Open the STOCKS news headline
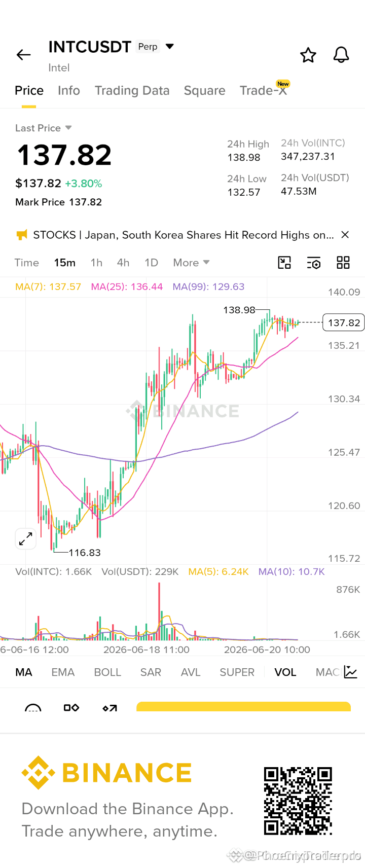365x868 pixels. 184,235
